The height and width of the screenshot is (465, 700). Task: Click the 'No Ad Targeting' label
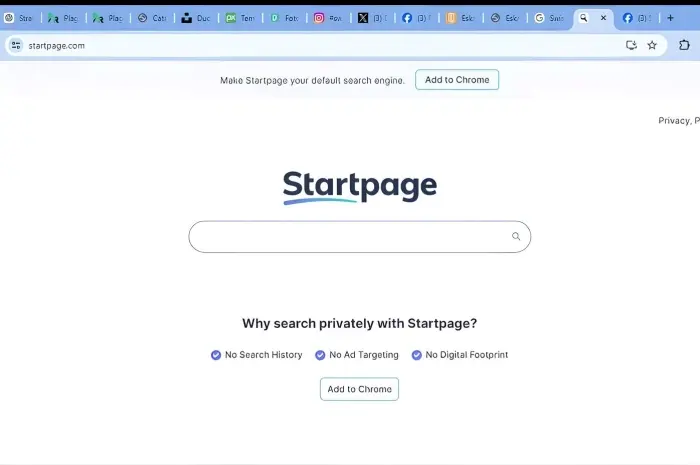pos(364,355)
